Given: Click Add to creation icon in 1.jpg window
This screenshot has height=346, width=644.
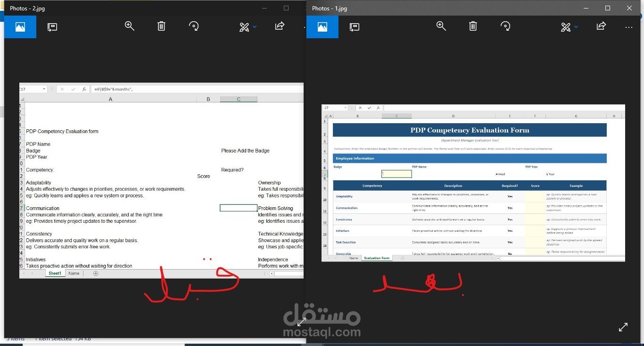Looking at the screenshot, I should [x=355, y=27].
